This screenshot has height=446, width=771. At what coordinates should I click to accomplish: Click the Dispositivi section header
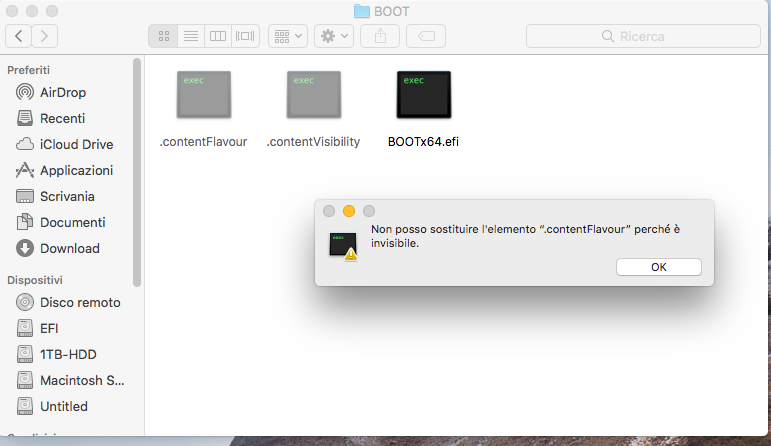35,280
